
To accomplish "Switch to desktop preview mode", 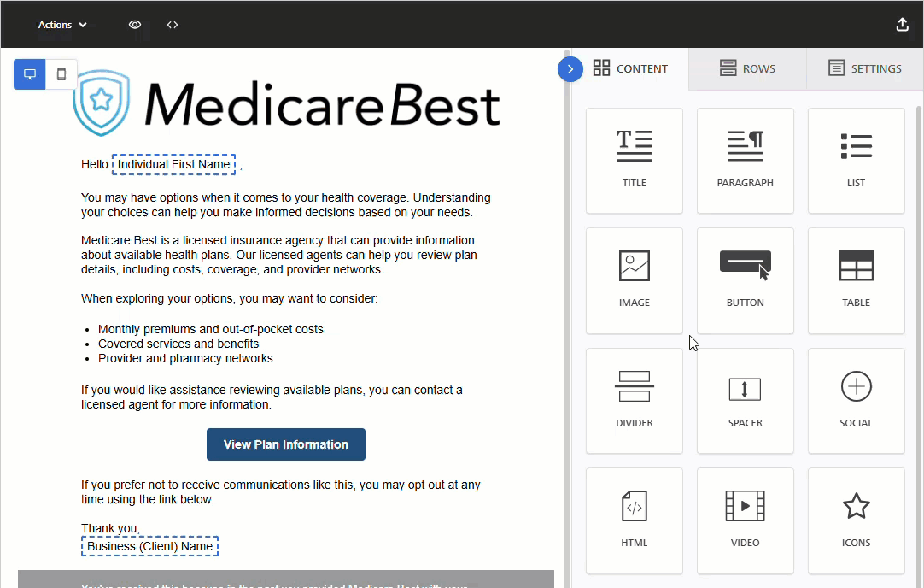I will click(x=29, y=74).
